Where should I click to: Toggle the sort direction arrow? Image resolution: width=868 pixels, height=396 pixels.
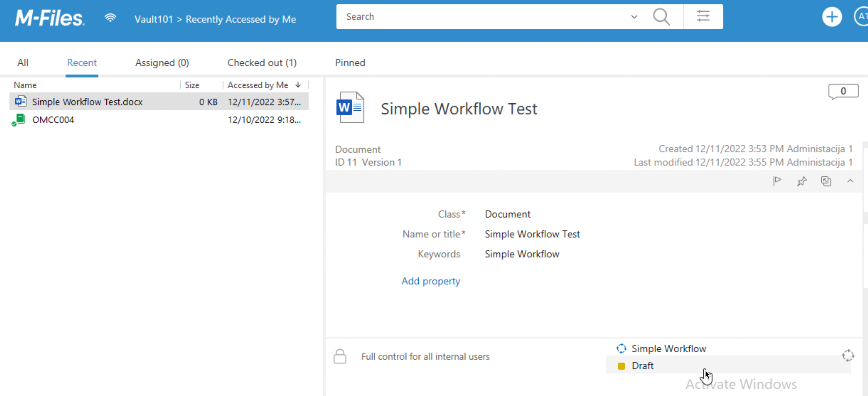(x=298, y=85)
